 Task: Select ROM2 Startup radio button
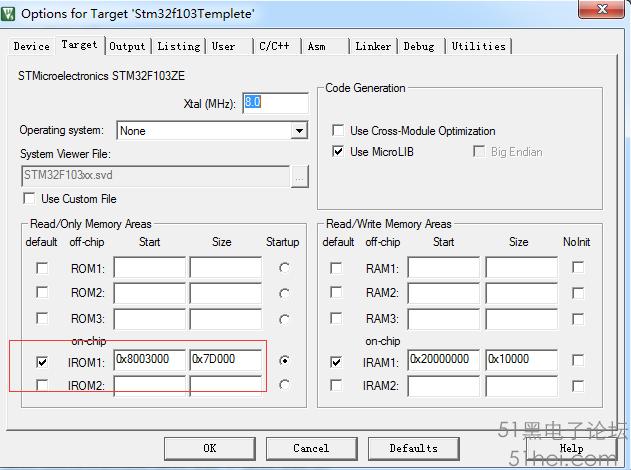click(285, 294)
